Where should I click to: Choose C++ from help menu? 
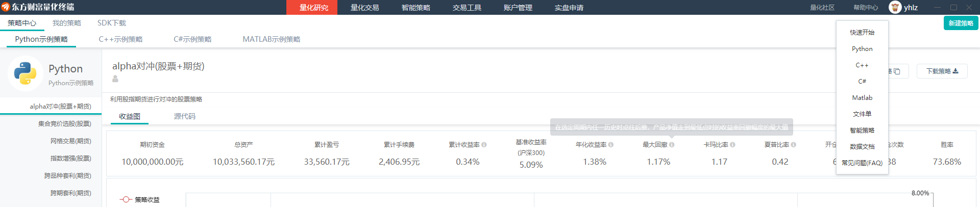(862, 65)
